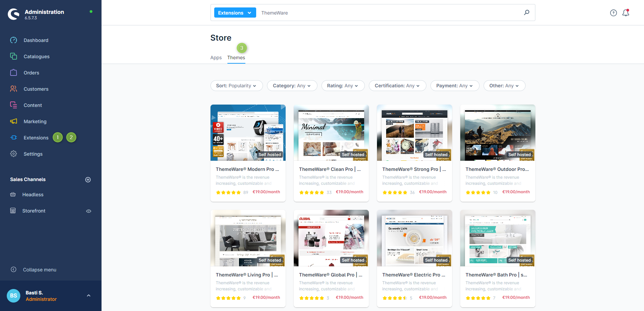Image resolution: width=644 pixels, height=311 pixels.
Task: Preview Storefront via eye icon
Action: click(x=89, y=211)
